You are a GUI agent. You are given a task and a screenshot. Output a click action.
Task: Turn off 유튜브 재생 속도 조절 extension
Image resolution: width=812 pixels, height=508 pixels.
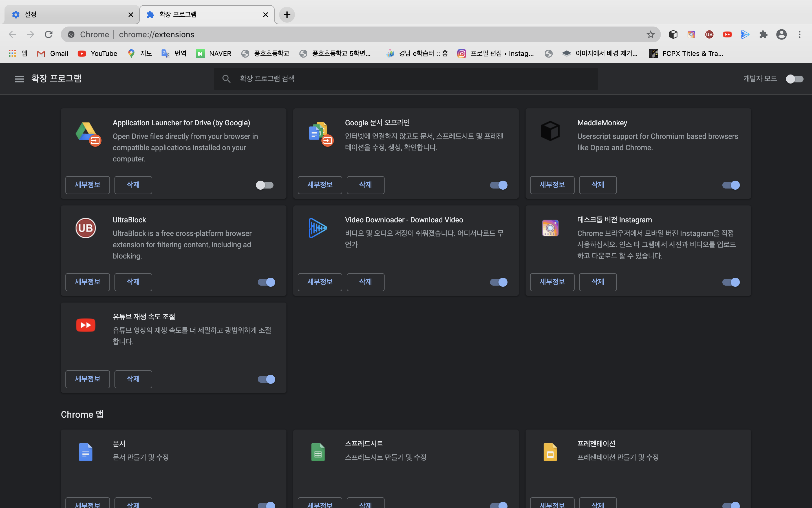[x=266, y=379]
